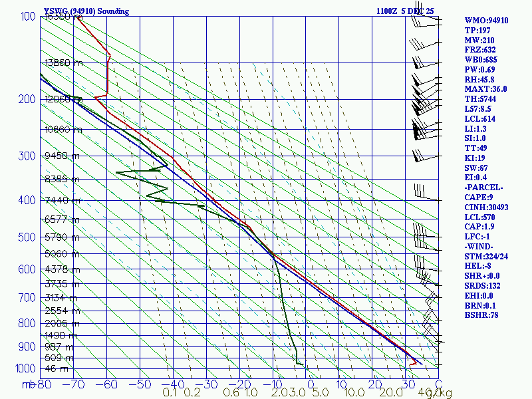The height and width of the screenshot is (399, 532).
Task: Select the "EI:0.4" entry
Action: [x=475, y=178]
